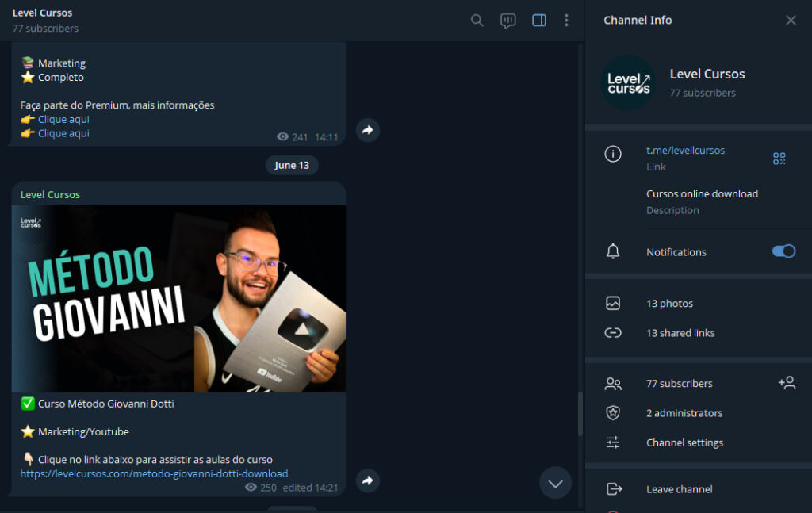Open the second 'Clique aqui' link
The width and height of the screenshot is (812, 513).
click(63, 133)
